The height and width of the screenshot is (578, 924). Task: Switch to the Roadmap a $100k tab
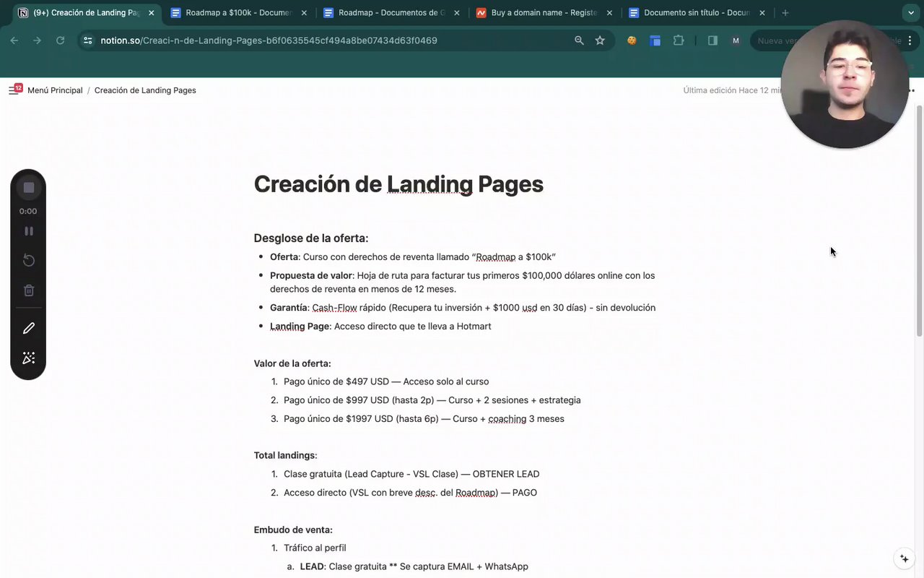pyautogui.click(x=239, y=13)
